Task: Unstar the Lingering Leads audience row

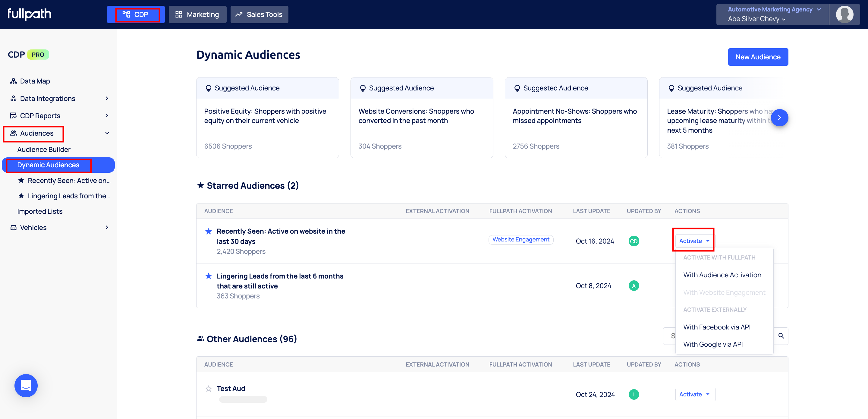Action: click(209, 276)
